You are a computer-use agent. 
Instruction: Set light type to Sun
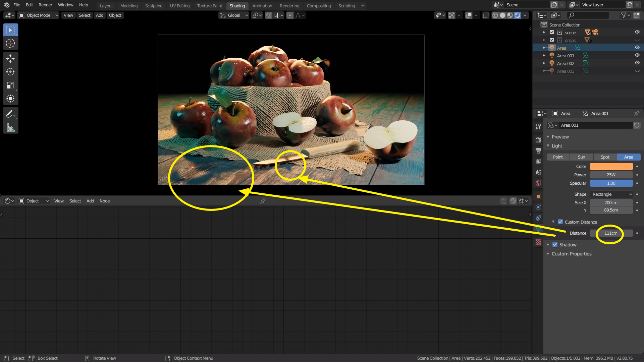point(581,157)
